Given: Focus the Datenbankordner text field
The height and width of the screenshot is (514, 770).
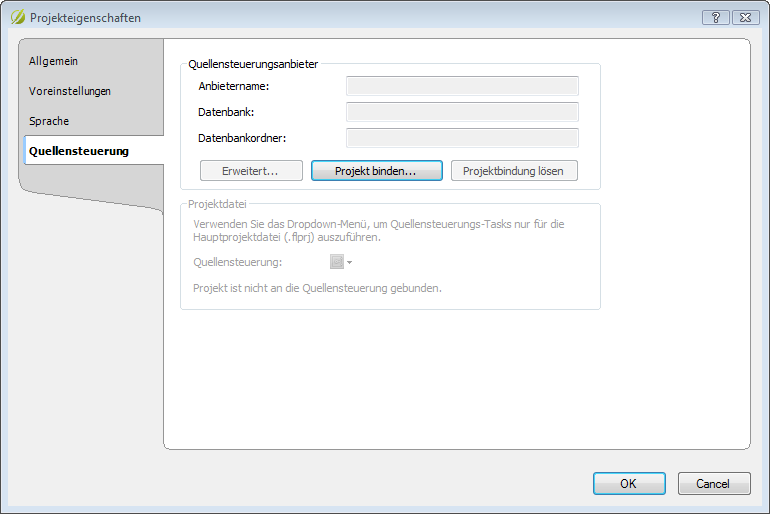Looking at the screenshot, I should tap(462, 138).
